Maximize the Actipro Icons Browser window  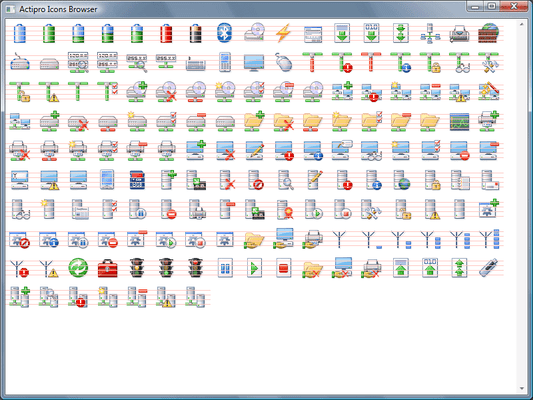(492, 6)
